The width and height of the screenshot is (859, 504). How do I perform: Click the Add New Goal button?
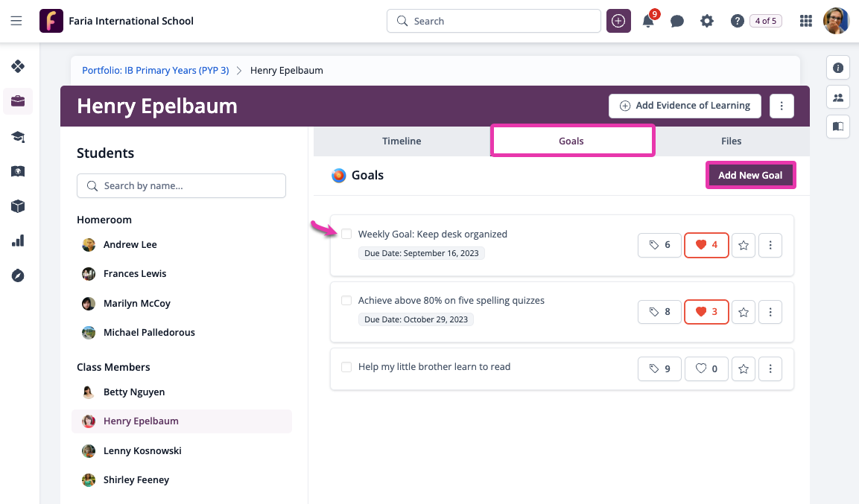coord(750,175)
